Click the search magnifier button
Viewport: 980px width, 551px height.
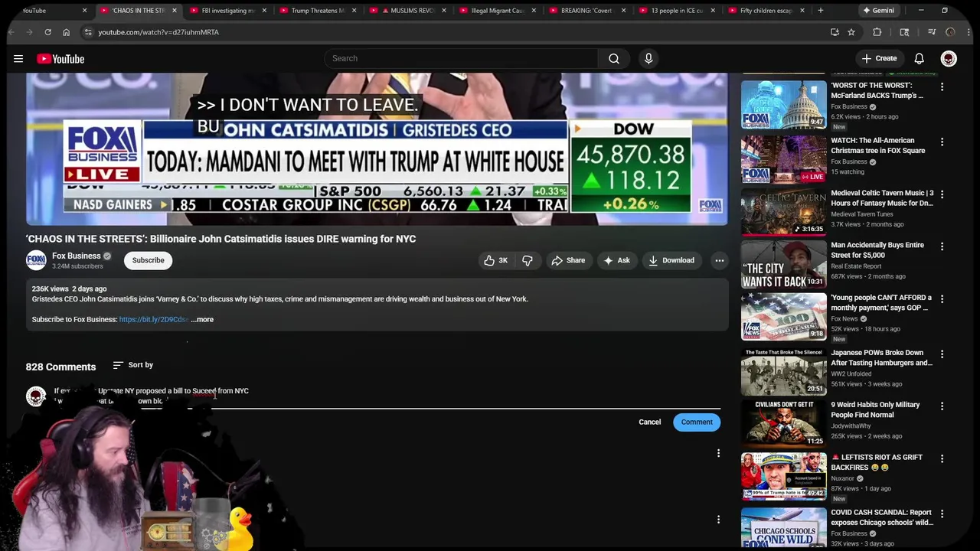[x=614, y=59]
